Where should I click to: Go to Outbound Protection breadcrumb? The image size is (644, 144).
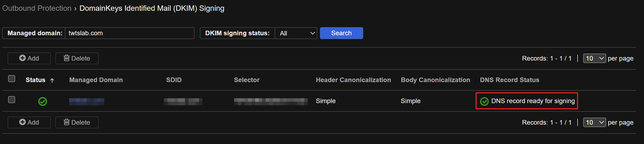point(37,8)
